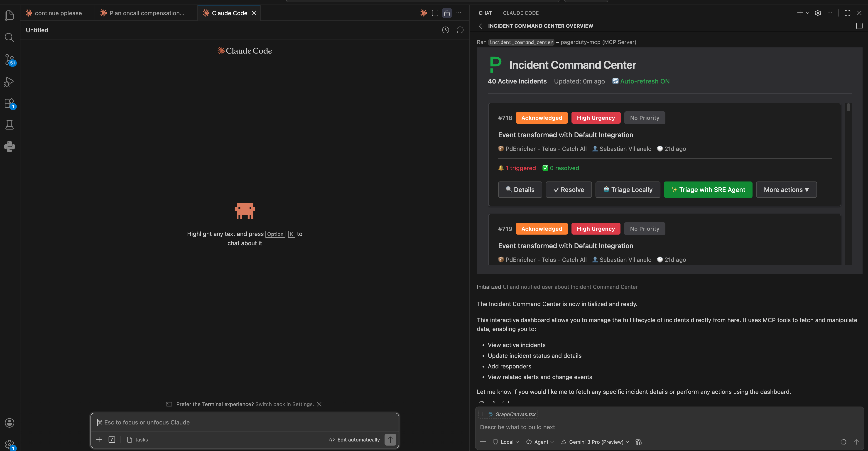
Task: Open the Testing panel
Action: (x=9, y=124)
